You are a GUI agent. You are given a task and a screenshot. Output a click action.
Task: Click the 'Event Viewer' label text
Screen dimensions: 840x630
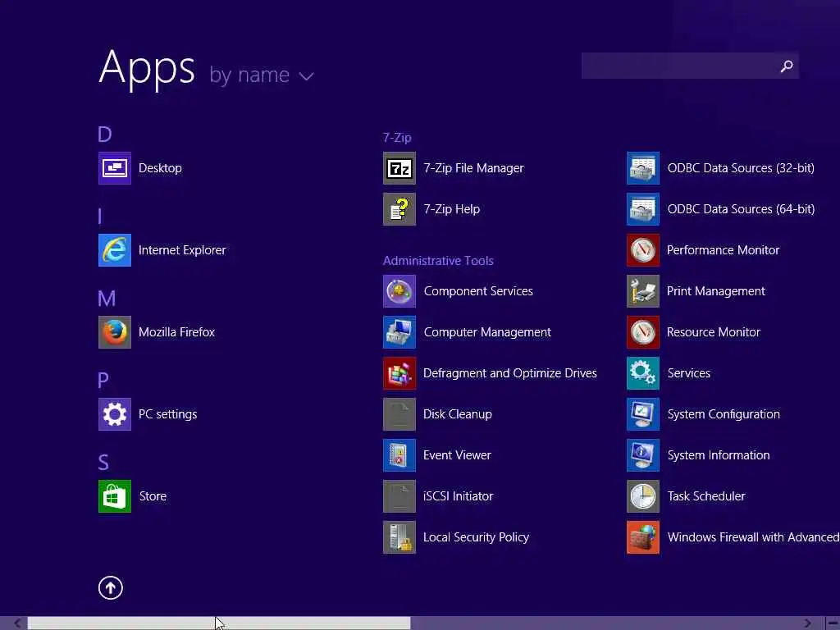(x=457, y=454)
